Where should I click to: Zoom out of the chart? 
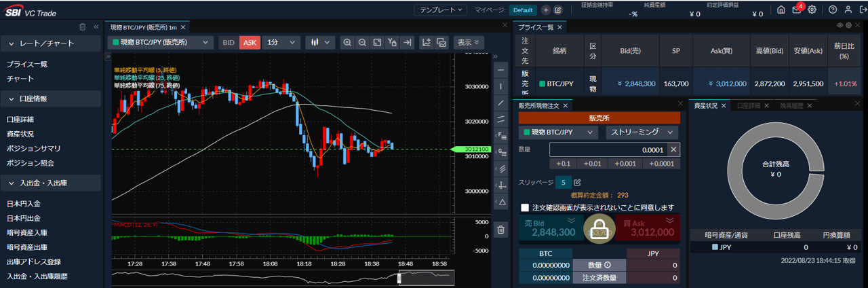coord(362,42)
